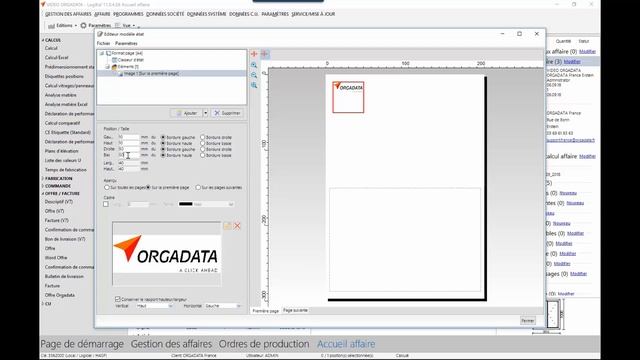Zoom in on the page preview

(254, 65)
